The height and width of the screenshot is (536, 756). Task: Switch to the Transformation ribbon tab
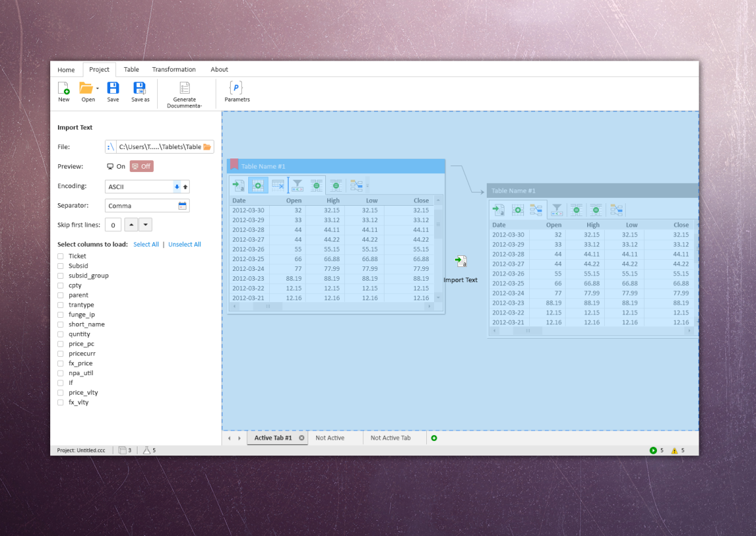(x=173, y=69)
